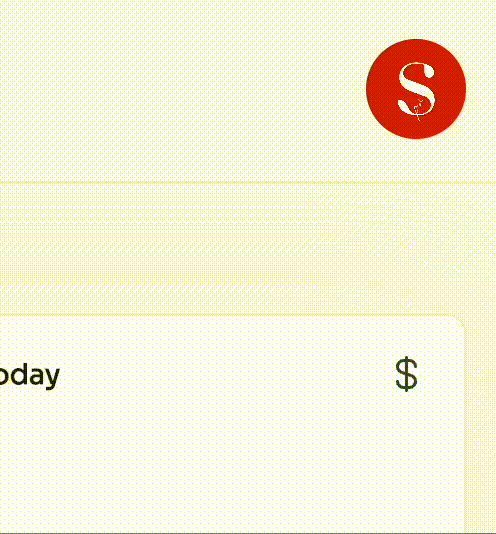Click the blank header area above the avatar

(416, 19)
